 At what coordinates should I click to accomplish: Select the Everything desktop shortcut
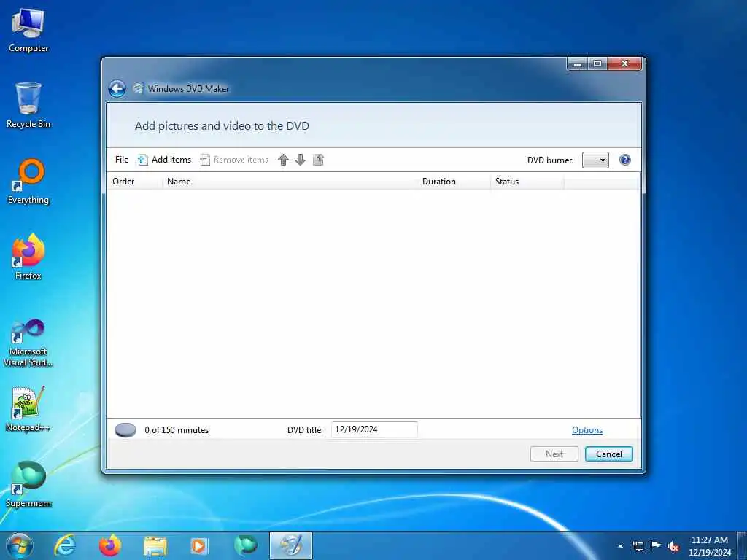[28, 182]
